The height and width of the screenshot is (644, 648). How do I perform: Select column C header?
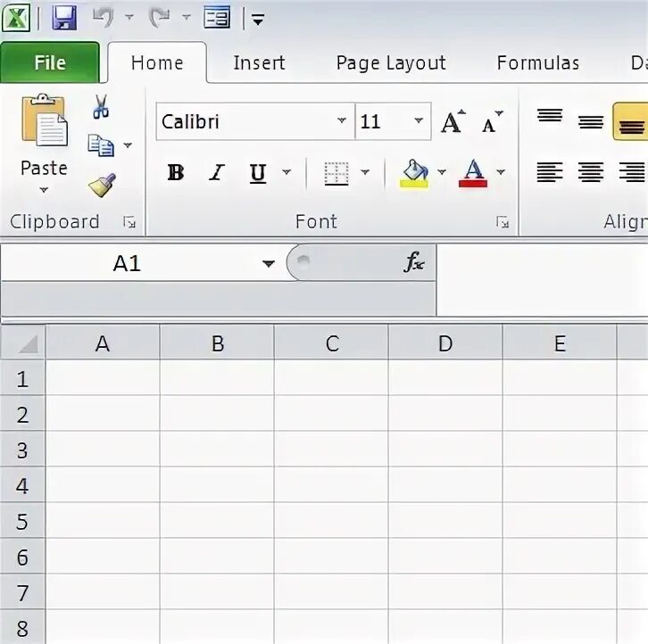(332, 343)
